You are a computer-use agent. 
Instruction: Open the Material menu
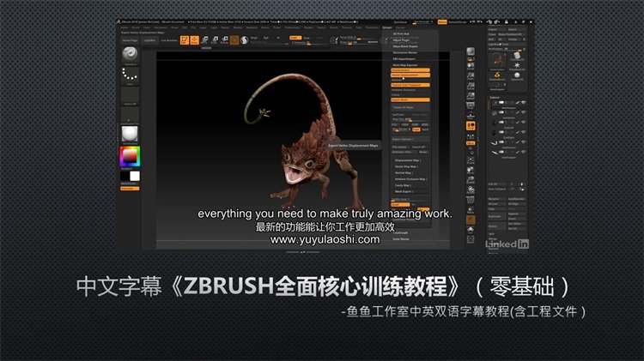point(252,27)
